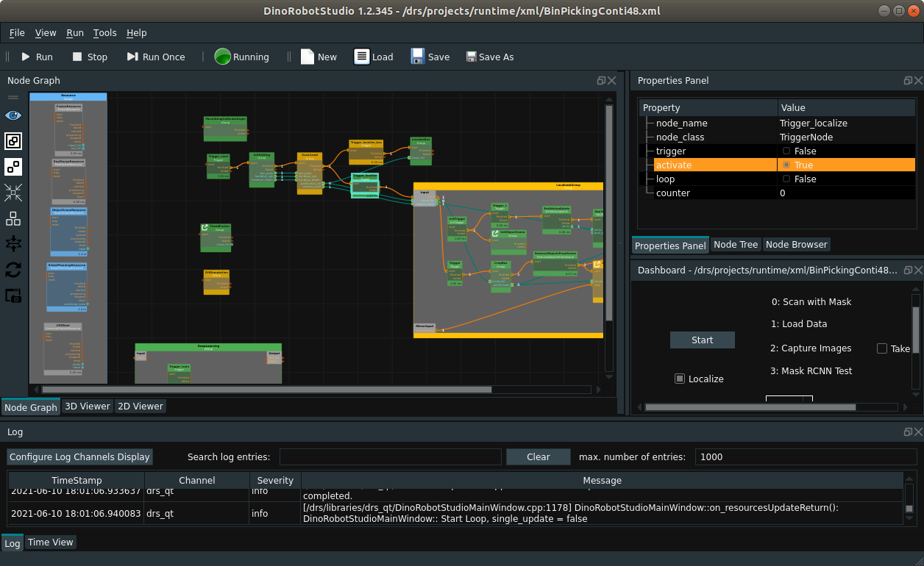Switch to the 3D Viewer tab

(88, 406)
